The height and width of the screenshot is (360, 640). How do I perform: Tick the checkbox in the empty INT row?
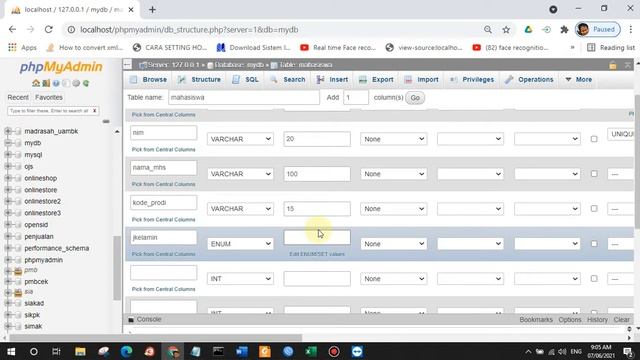(x=594, y=278)
